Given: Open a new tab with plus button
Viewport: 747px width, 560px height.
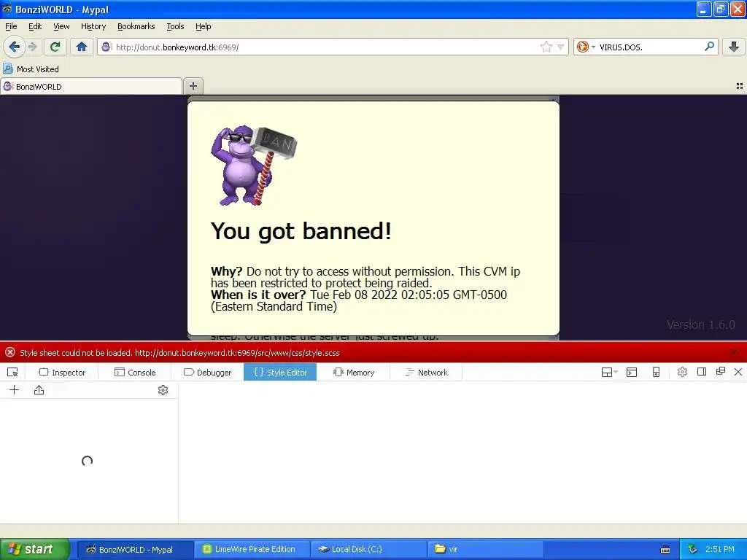Looking at the screenshot, I should click(193, 86).
